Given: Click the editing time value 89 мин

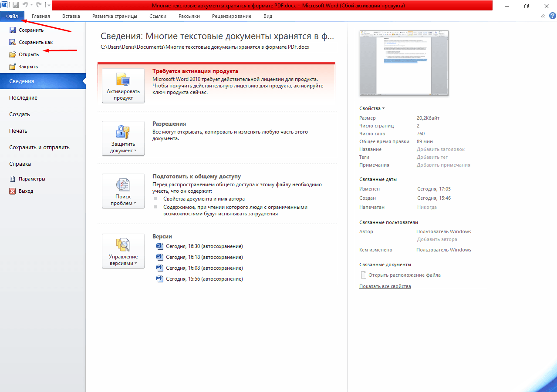Looking at the screenshot, I should tap(425, 141).
